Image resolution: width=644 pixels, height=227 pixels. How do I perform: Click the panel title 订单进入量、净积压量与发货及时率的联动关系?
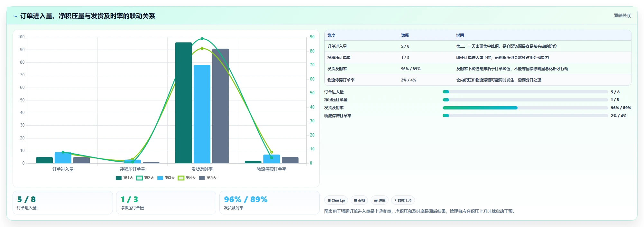(87, 16)
